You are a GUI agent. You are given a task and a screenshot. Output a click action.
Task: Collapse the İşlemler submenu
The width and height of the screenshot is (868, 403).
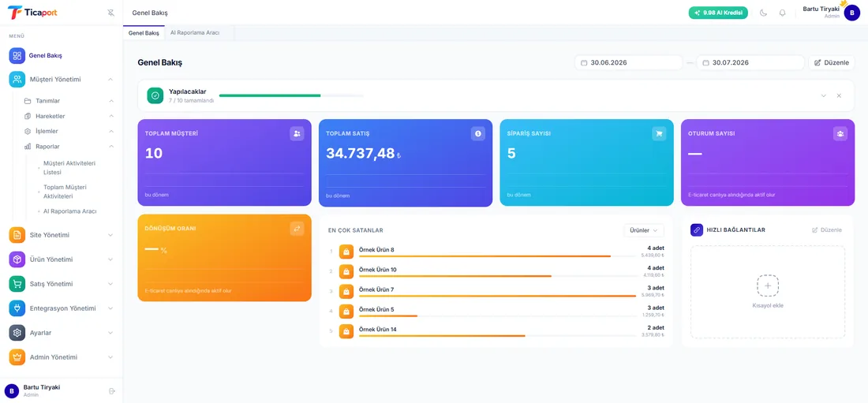click(x=111, y=131)
